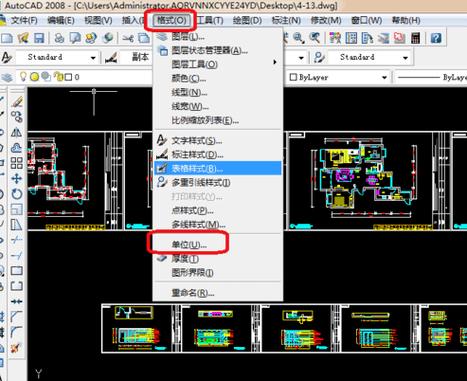Open the calculator icon in toolbar
Viewport: 467px width, 381px height.
click(415, 38)
